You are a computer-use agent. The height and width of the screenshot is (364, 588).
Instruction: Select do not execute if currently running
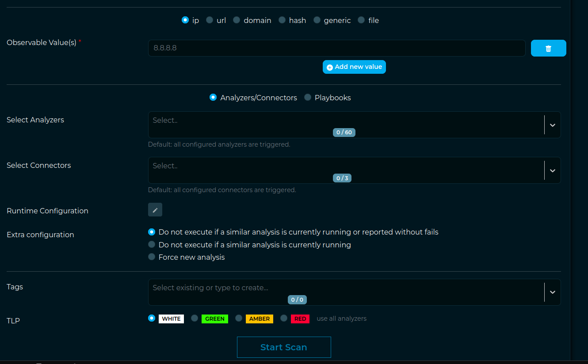152,244
